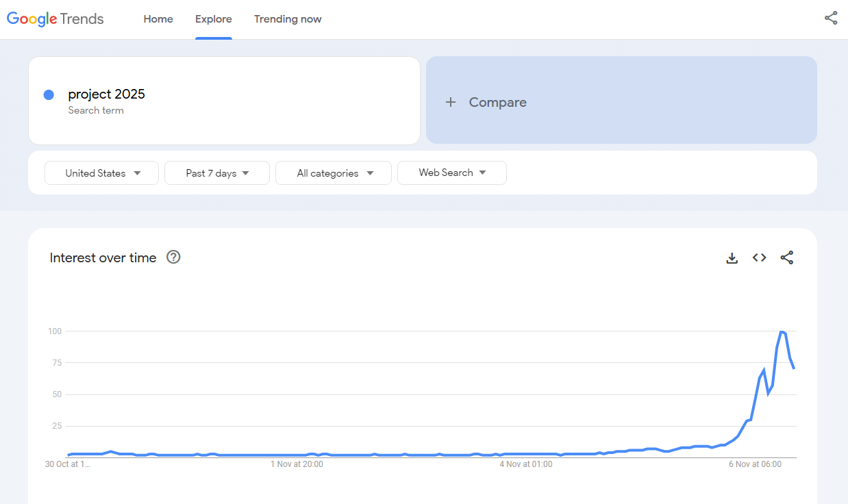Open the Past 7 days time dropdown
This screenshot has width=848, height=504.
(x=217, y=173)
